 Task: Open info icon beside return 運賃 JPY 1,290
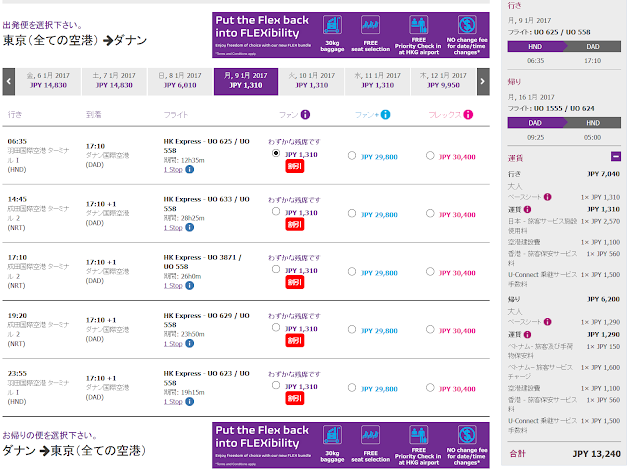pos(527,335)
